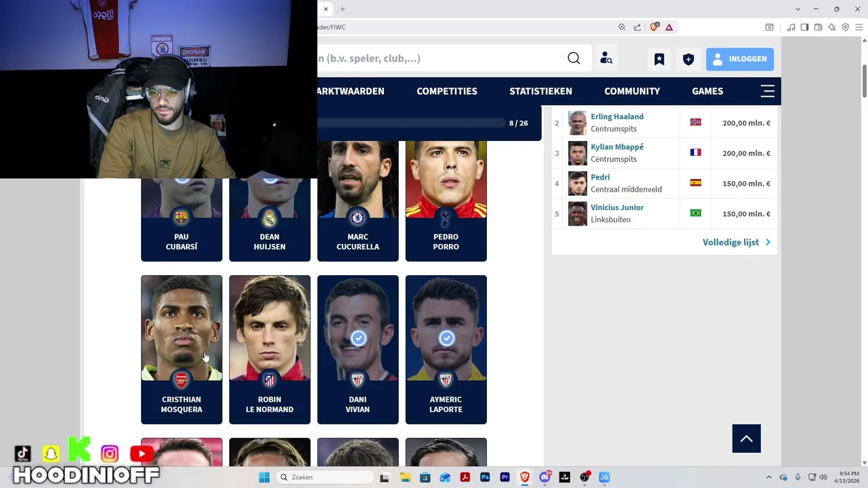Open Discord from the taskbar
Screen dimensions: 868x488
point(545,477)
